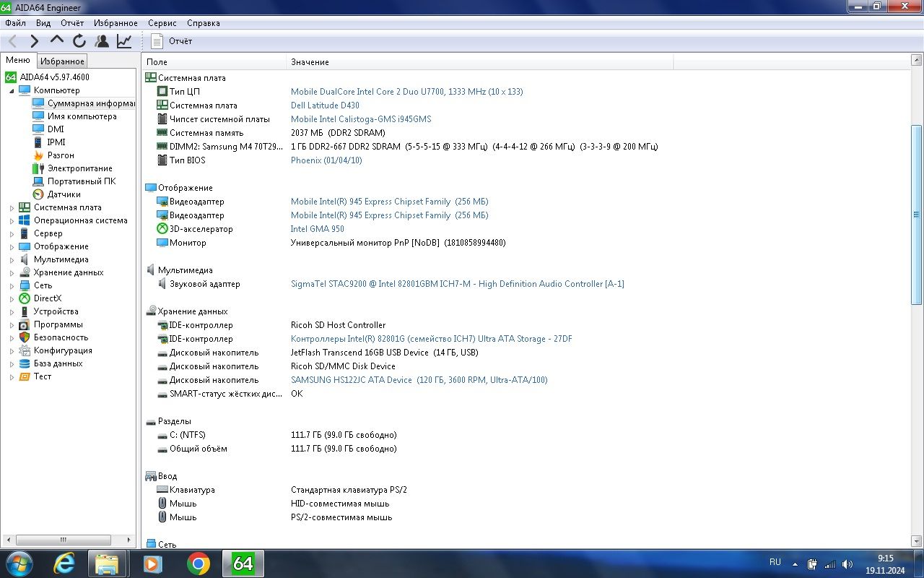Image resolution: width=924 pixels, height=578 pixels.
Task: Open Dell Latitude D430 link
Action: coord(325,105)
